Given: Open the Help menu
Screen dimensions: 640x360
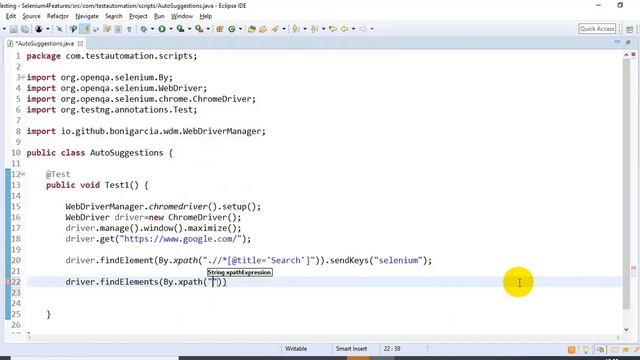Looking at the screenshot, I should [x=206, y=16].
